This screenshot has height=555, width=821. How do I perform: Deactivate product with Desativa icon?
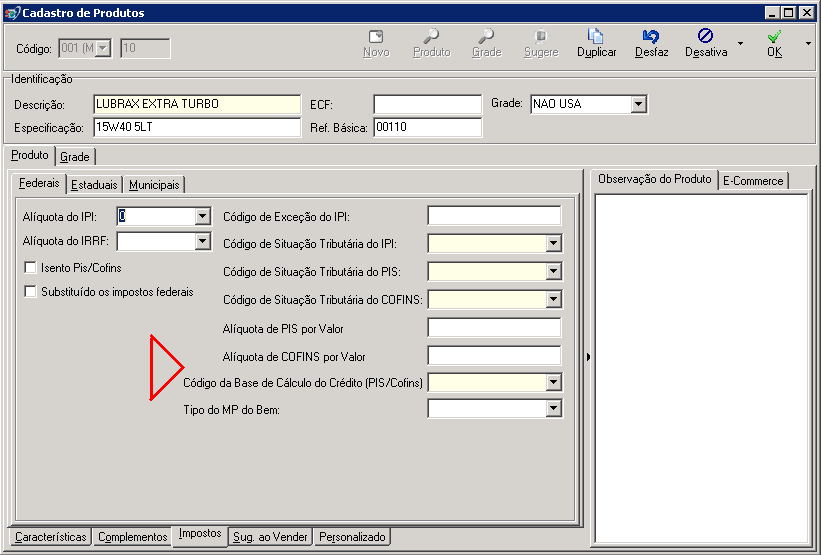tap(705, 36)
